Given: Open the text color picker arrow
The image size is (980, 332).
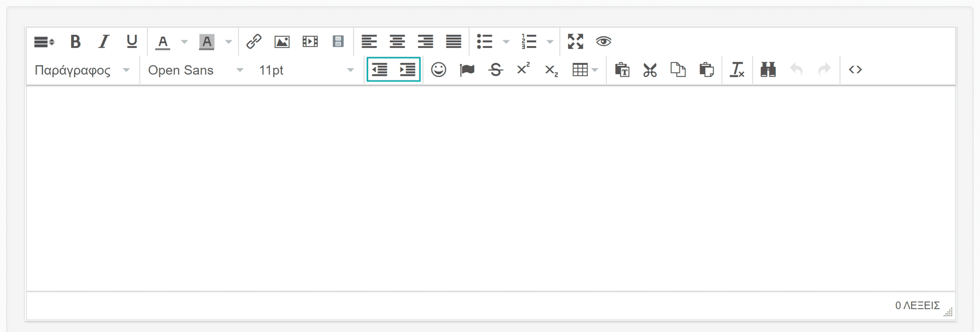Looking at the screenshot, I should 184,41.
